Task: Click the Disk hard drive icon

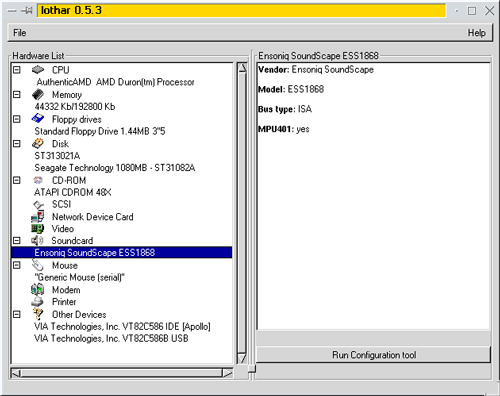Action: click(38, 143)
